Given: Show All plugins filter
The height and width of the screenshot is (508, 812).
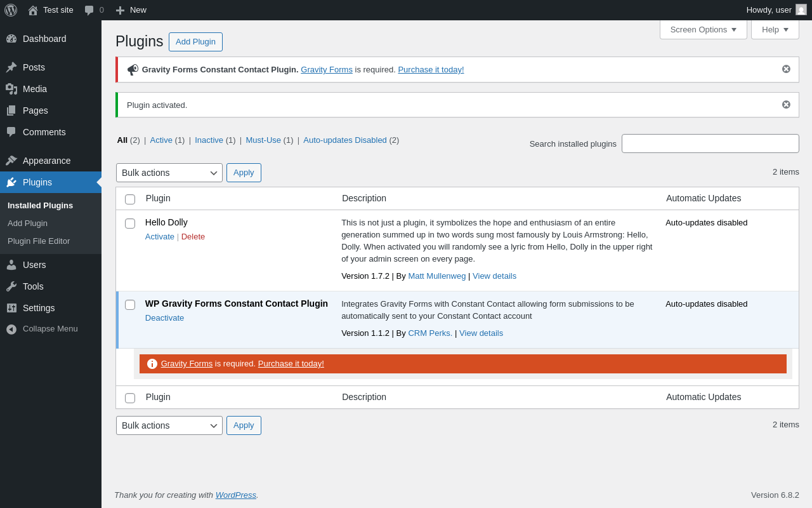Looking at the screenshot, I should 122,140.
